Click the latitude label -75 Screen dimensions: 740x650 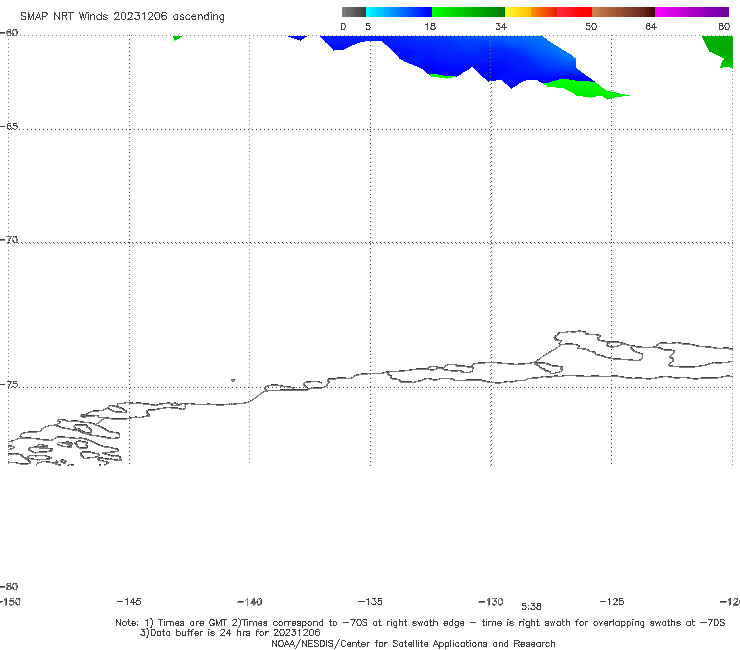tap(9, 385)
